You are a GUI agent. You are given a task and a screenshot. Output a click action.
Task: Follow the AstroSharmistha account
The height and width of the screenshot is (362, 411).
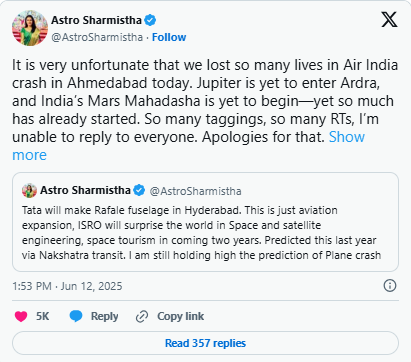click(x=169, y=37)
